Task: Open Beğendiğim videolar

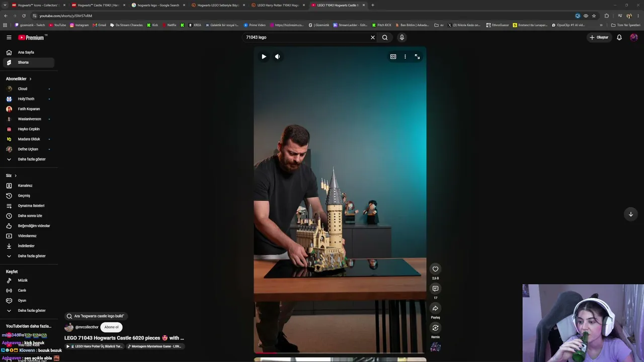Action: (x=28, y=226)
